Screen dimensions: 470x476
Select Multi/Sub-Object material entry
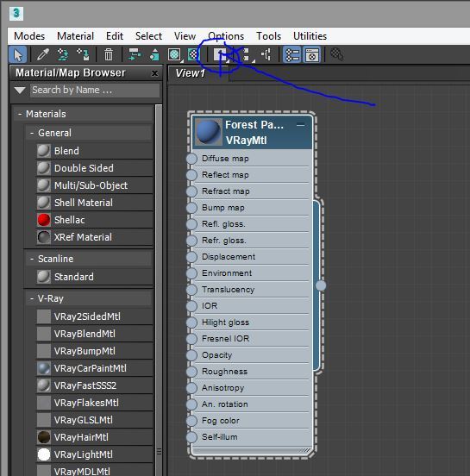point(94,185)
